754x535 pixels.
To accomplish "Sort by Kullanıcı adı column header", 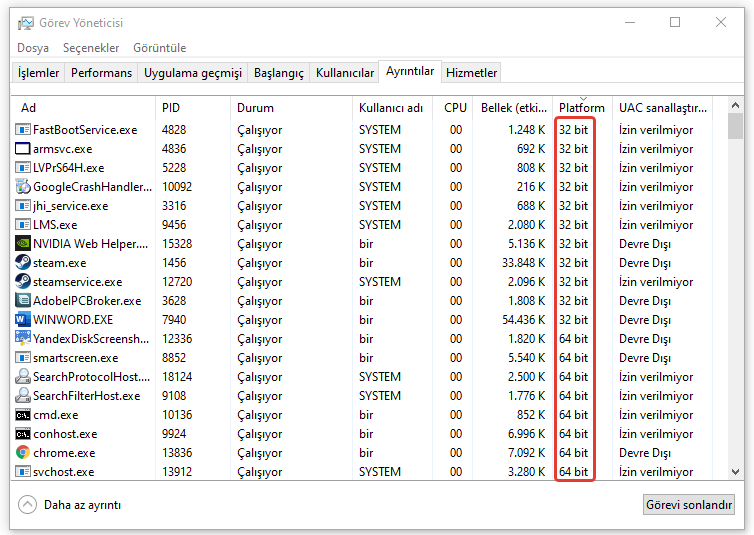I will [391, 108].
